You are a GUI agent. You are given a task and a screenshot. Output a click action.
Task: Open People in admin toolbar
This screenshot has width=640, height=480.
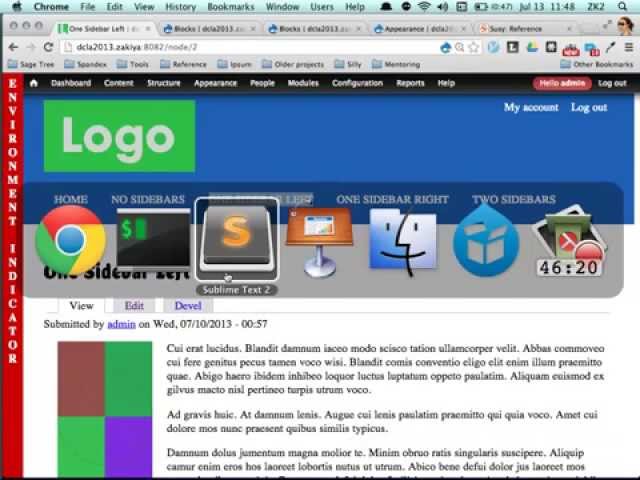click(262, 83)
